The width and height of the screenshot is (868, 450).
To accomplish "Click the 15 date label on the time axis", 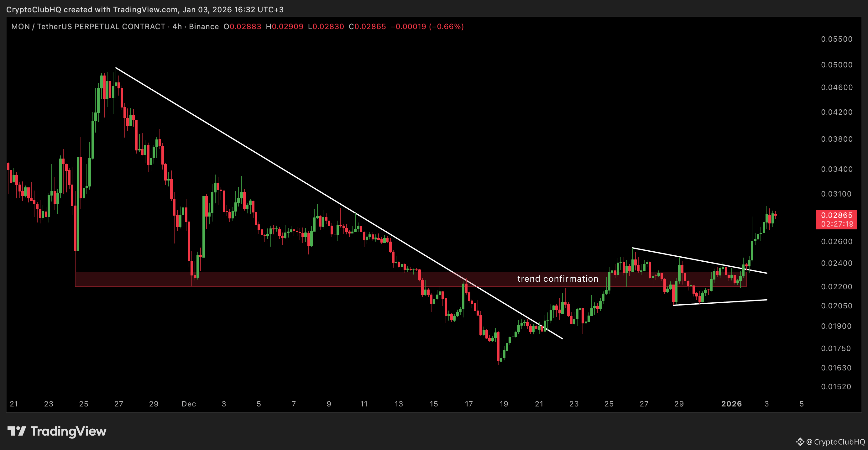I will (x=434, y=404).
